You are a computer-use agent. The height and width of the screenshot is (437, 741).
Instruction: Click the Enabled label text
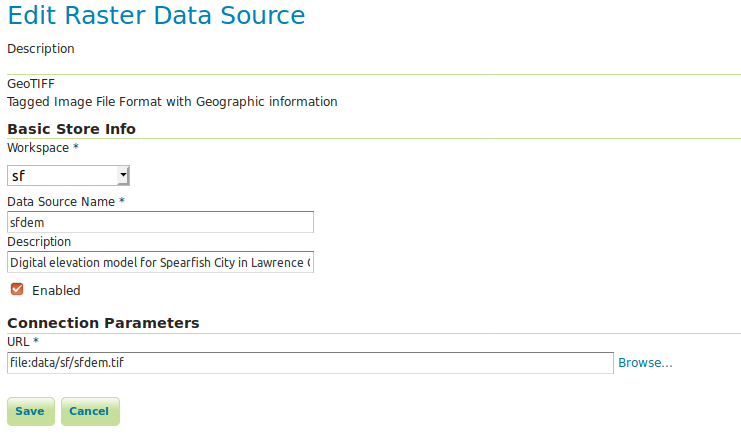(x=56, y=290)
